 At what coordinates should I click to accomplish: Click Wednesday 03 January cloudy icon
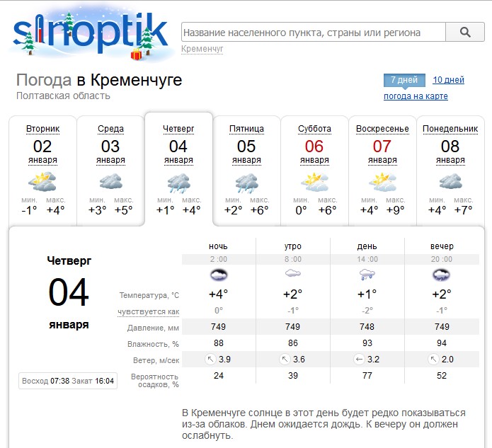click(110, 183)
